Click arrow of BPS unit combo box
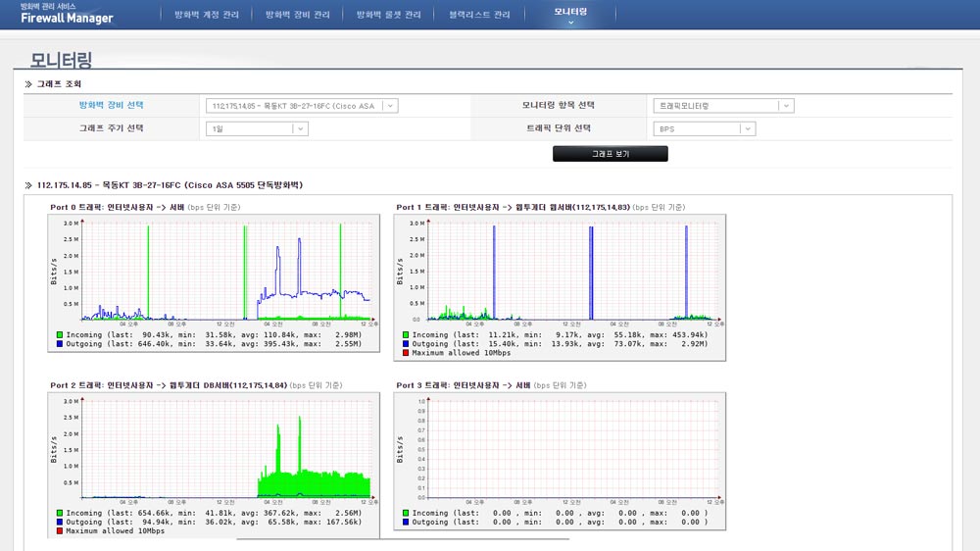The width and height of the screenshot is (980, 551). (748, 128)
